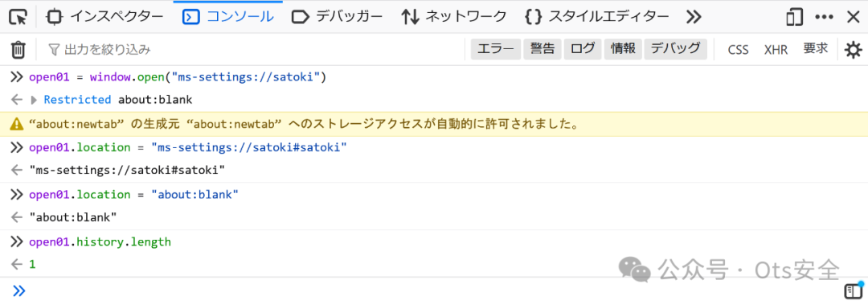This screenshot has width=868, height=305.
Task: Toggle the ログ filter button
Action: [583, 49]
